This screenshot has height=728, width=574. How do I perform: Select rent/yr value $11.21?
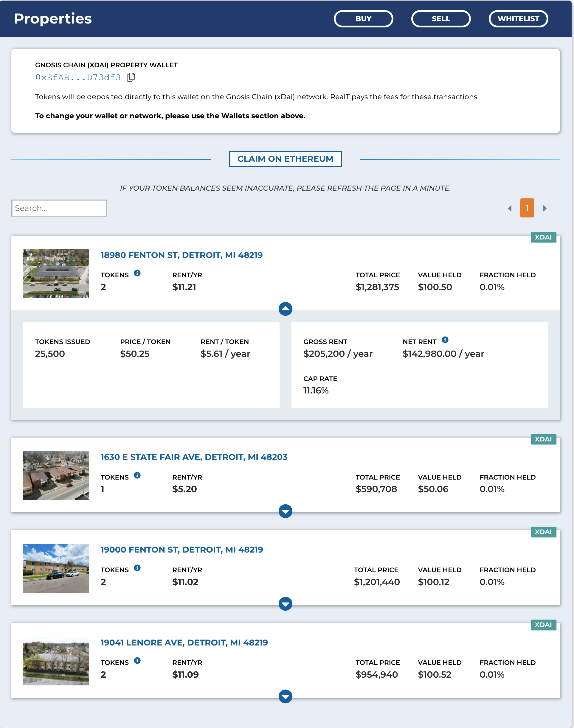coord(184,287)
